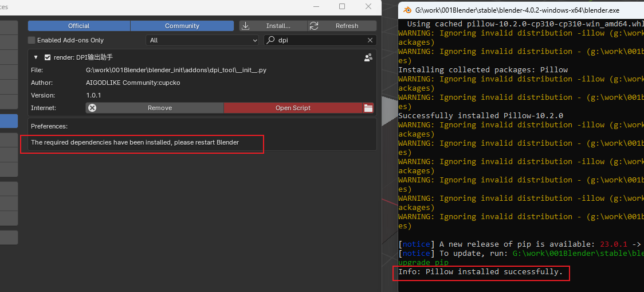This screenshot has width=644, height=292.
Task: Remove the DPI add-on
Action: click(x=155, y=108)
